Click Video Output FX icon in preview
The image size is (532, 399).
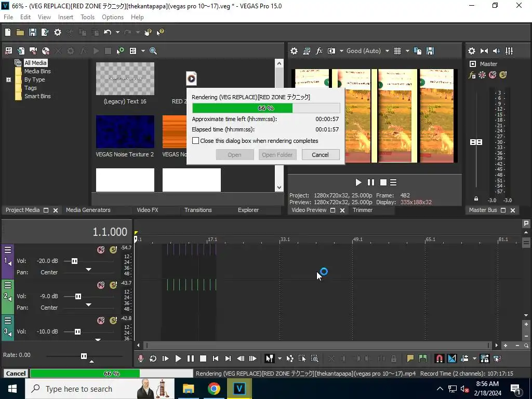(x=319, y=51)
